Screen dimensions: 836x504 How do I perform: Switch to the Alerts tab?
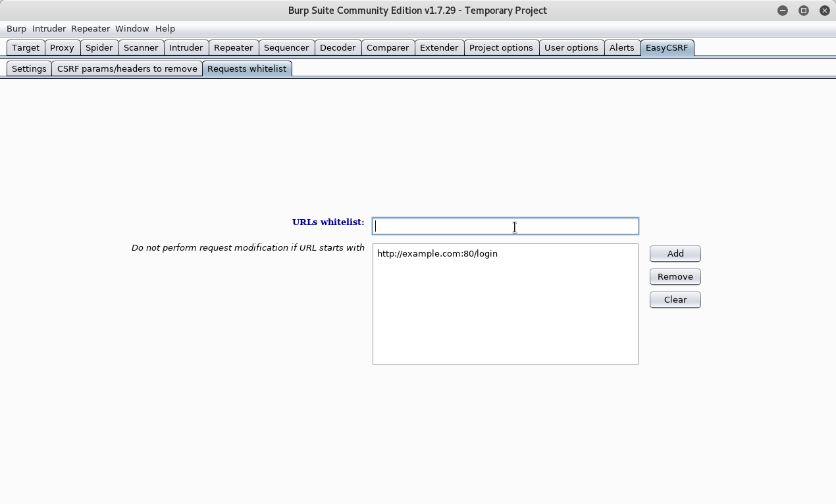coord(622,48)
